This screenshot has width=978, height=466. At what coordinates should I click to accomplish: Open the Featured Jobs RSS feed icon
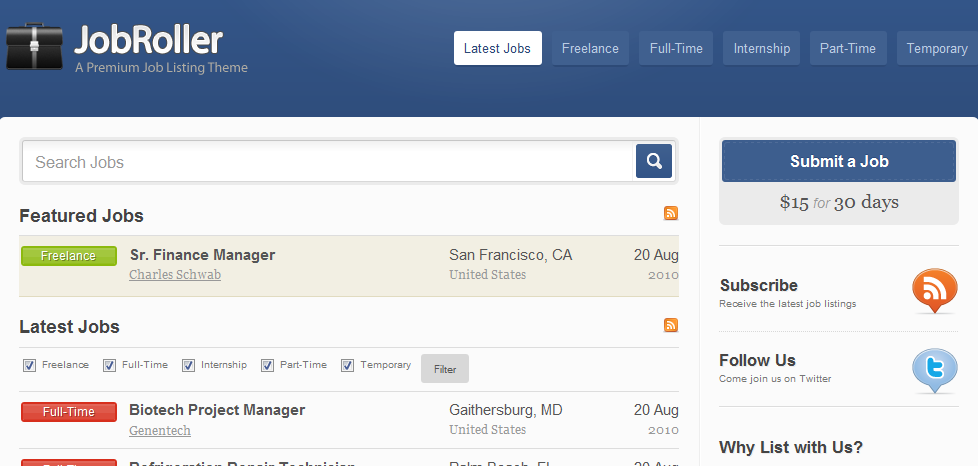pyautogui.click(x=671, y=213)
